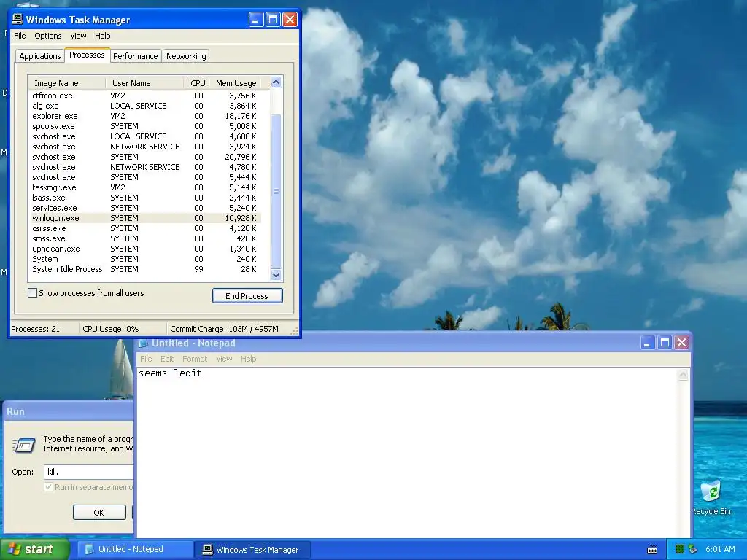
Task: Click the process list scrollbar thumb
Action: coord(276,190)
